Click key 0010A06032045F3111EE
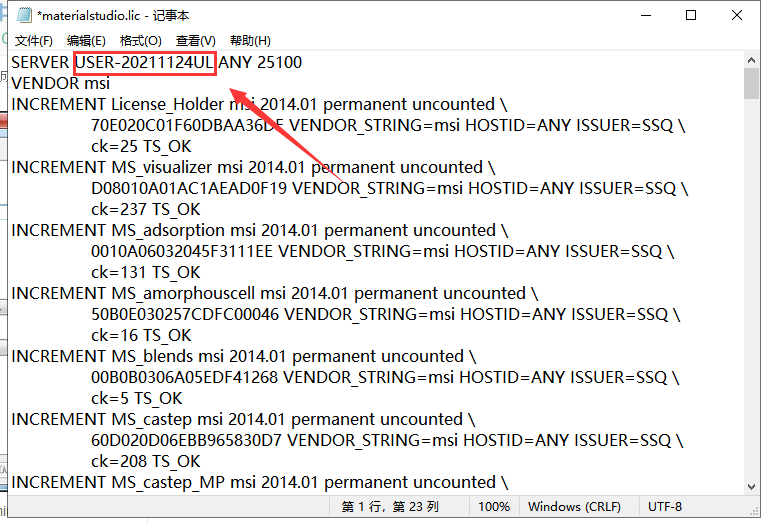Screen dimensions: 768x525 click(182, 252)
